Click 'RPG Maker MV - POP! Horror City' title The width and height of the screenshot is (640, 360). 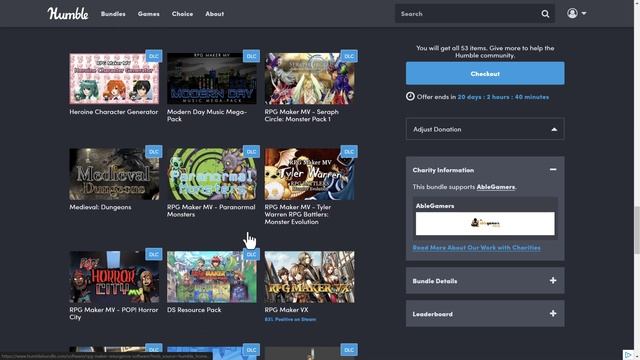113,313
